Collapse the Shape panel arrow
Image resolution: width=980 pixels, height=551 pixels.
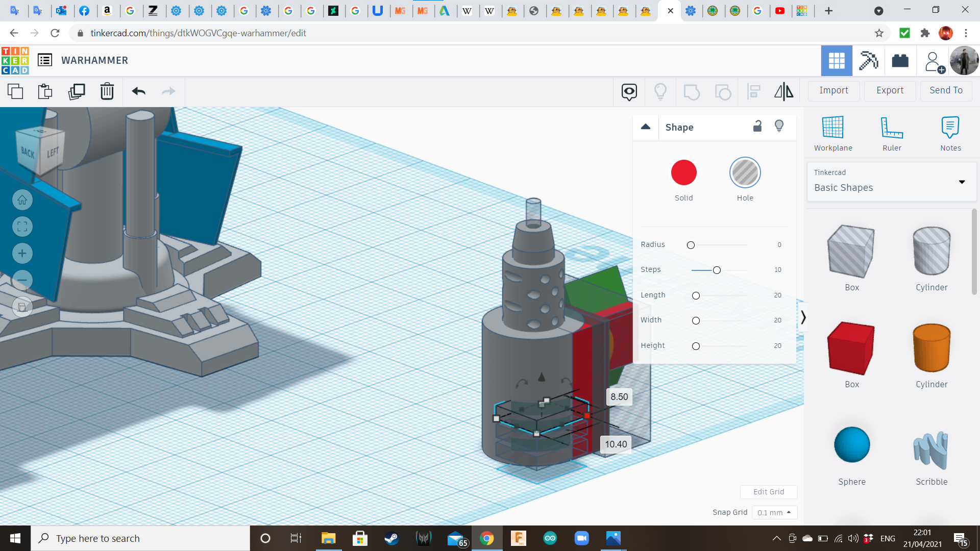(x=646, y=127)
